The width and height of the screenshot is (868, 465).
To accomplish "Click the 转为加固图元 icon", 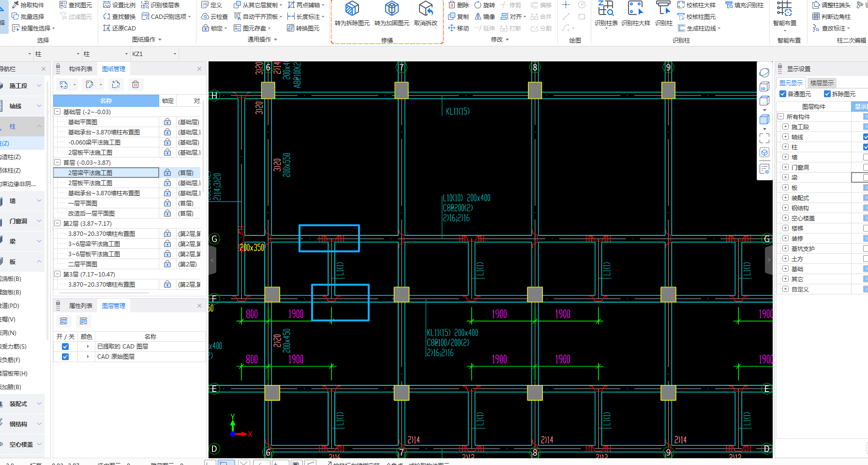I will click(391, 9).
